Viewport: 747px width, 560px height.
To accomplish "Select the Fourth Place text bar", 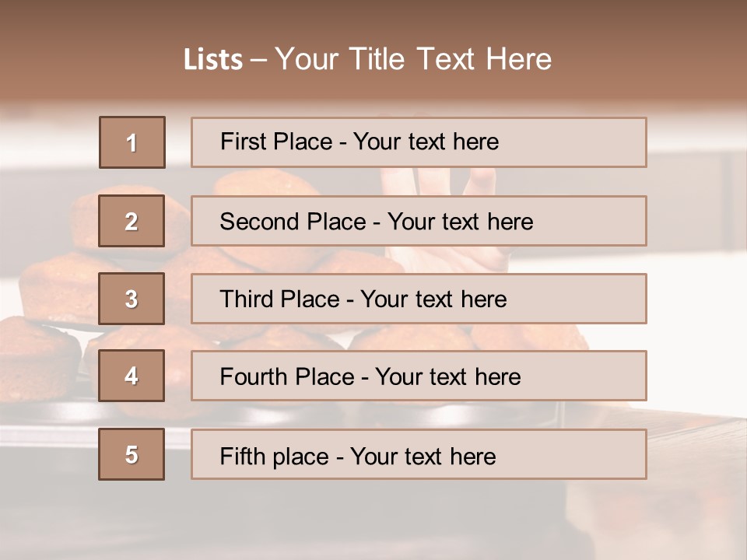I will click(x=419, y=376).
